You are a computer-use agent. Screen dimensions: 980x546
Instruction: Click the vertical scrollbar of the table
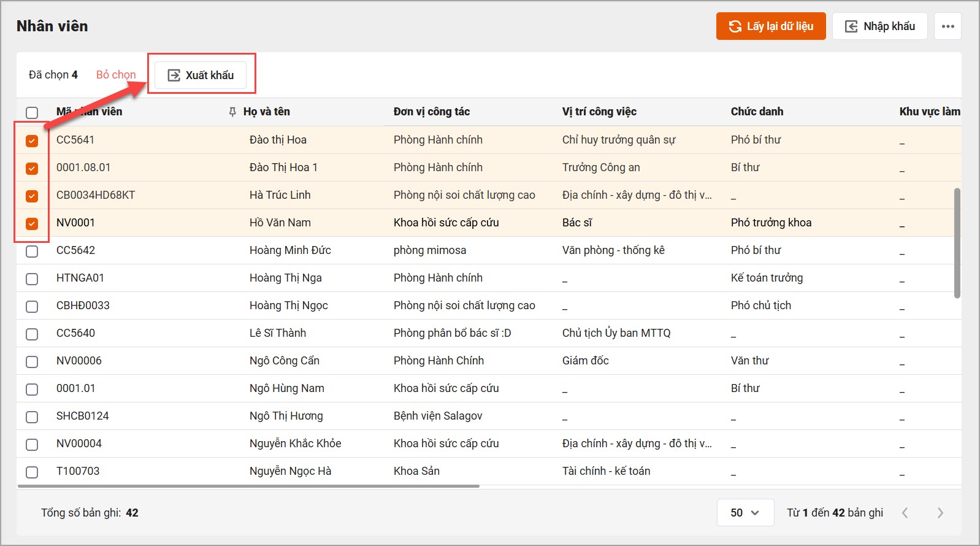coord(957,243)
